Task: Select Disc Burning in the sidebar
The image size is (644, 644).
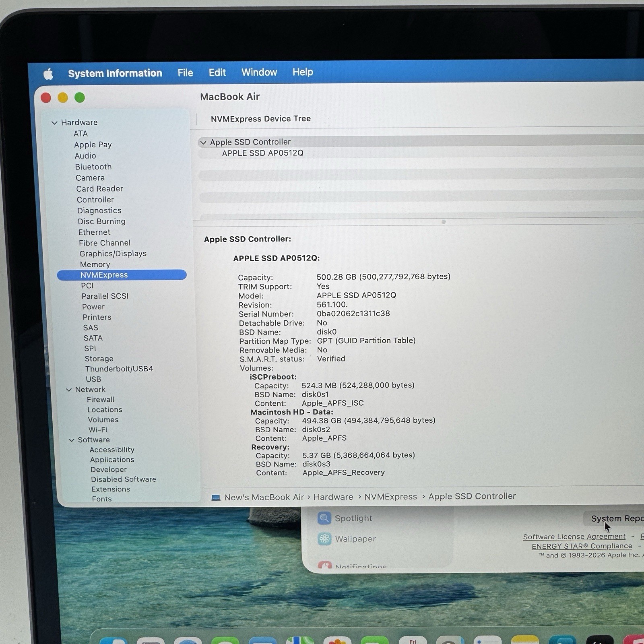Action: (x=102, y=221)
